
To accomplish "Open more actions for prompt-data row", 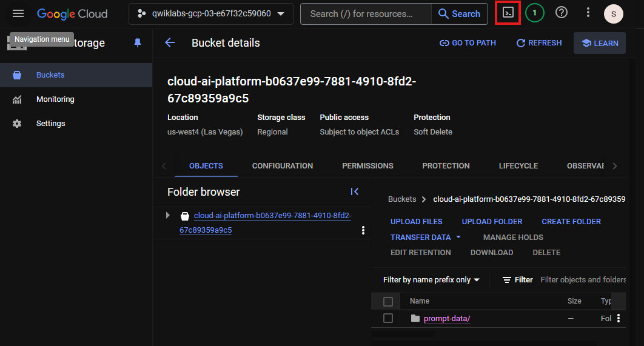I will 618,318.
